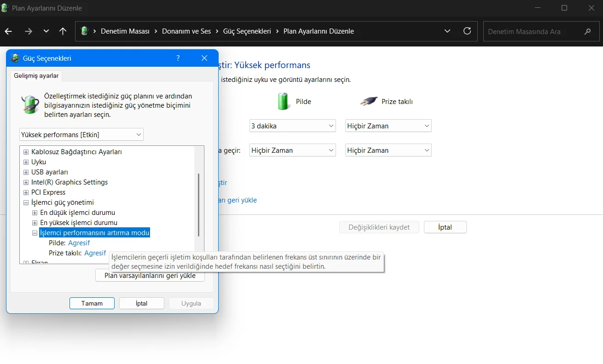Maximize the Plan Ayarlarını Düzenle window
The height and width of the screenshot is (364, 603).
[564, 8]
